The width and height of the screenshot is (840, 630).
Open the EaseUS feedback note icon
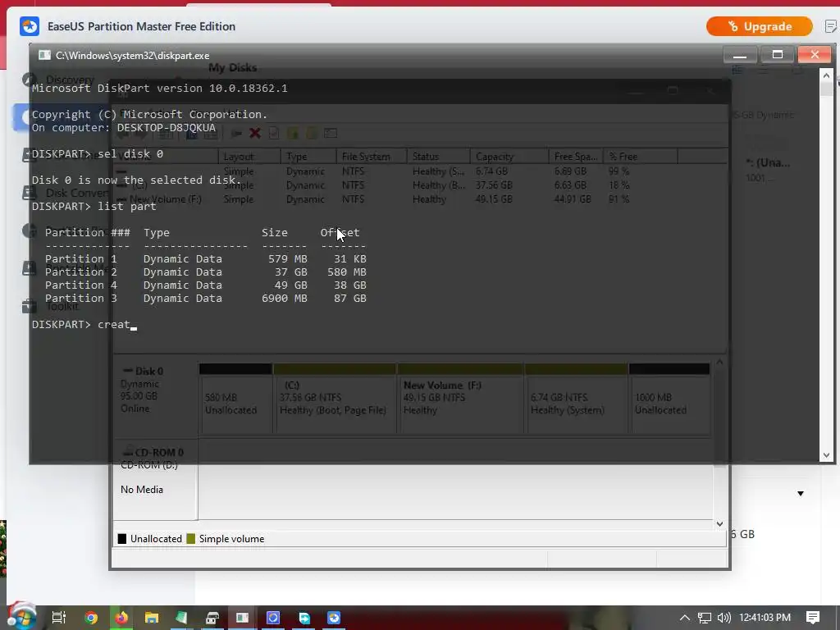pos(831,25)
